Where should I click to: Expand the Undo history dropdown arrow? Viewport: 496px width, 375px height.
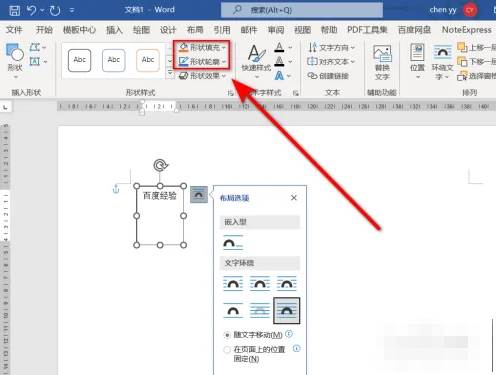coord(42,10)
